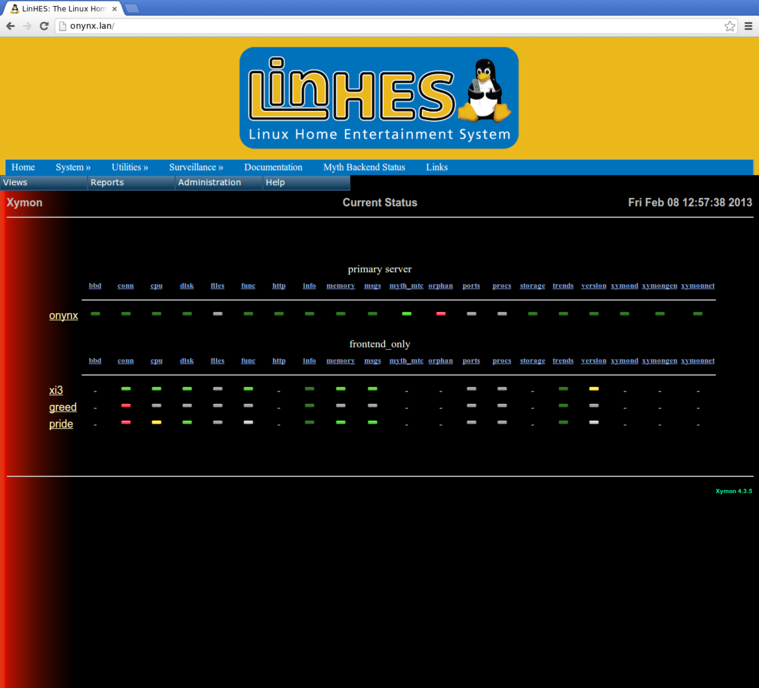Click the myth_mtc column header in frontend_only
The height and width of the screenshot is (688, 759).
click(406, 361)
